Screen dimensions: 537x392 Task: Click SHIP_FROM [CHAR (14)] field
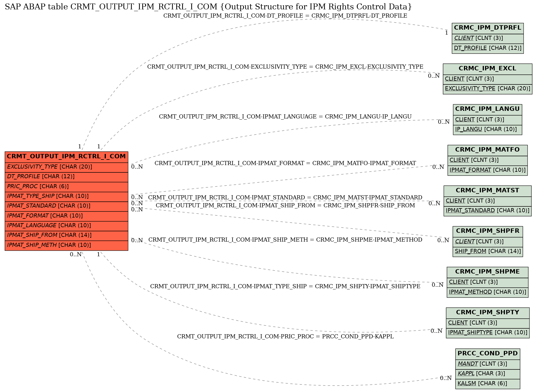coord(487,252)
